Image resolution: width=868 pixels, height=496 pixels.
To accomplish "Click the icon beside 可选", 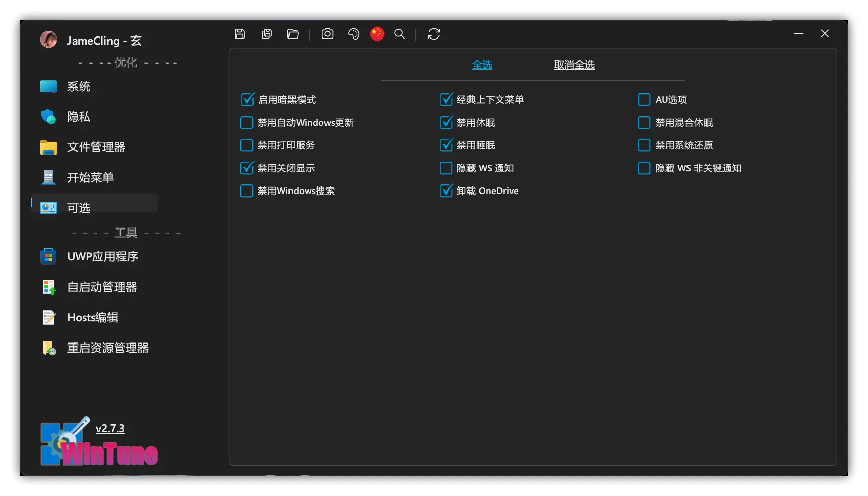I will pos(49,208).
